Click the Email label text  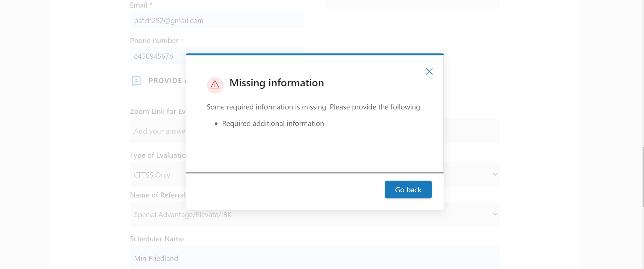pyautogui.click(x=138, y=5)
